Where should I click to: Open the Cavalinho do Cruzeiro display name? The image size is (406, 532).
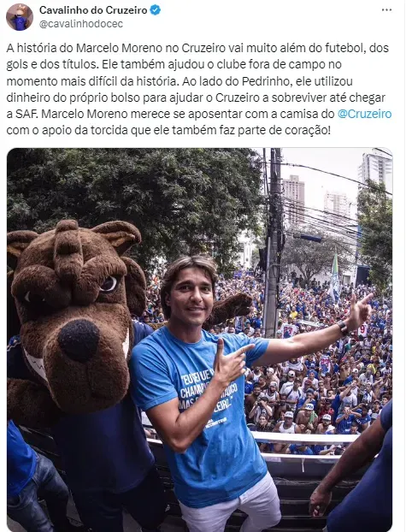pyautogui.click(x=93, y=10)
